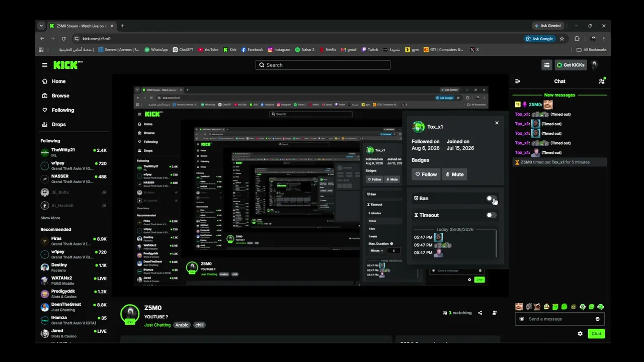Image resolution: width=644 pixels, height=362 pixels.
Task: Click the Kick search field
Action: [323, 65]
